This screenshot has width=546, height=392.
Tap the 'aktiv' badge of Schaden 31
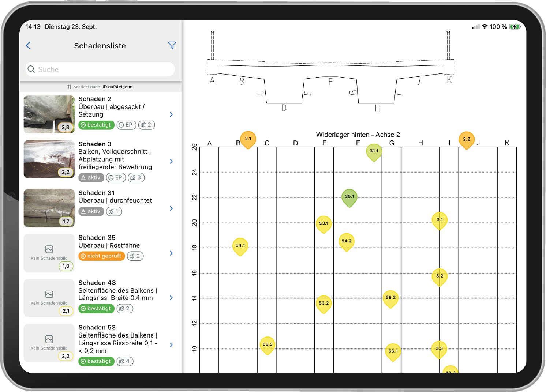[91, 211]
